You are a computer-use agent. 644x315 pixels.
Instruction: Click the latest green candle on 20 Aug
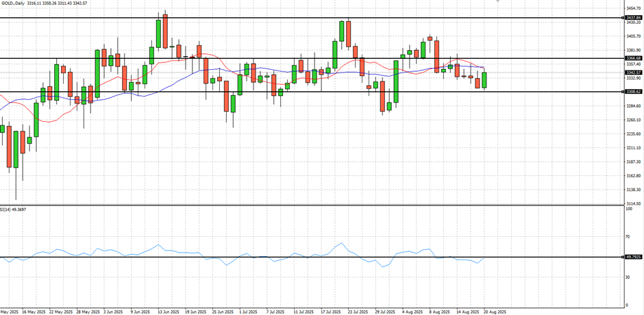click(x=484, y=80)
